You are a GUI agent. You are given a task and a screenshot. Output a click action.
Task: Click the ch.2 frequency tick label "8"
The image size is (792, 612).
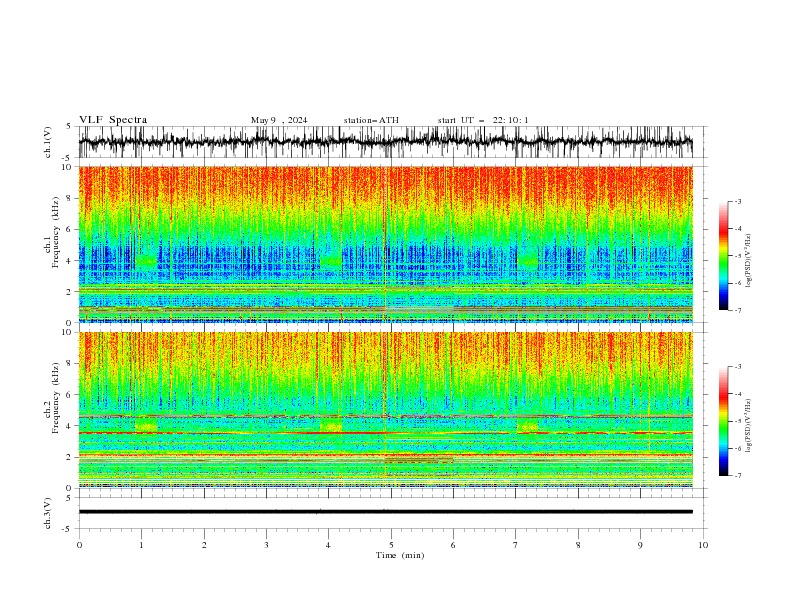pyautogui.click(x=70, y=364)
